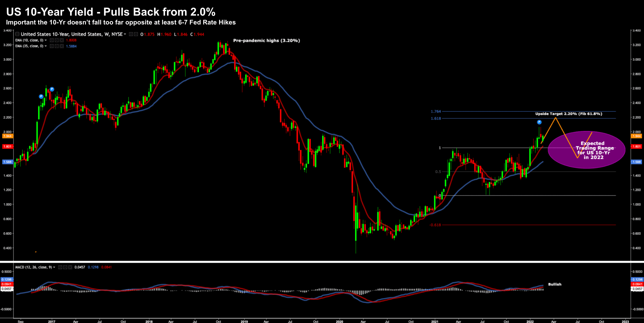
Task: Toggle visibility eye for EMA 10
Action: coord(52,40)
